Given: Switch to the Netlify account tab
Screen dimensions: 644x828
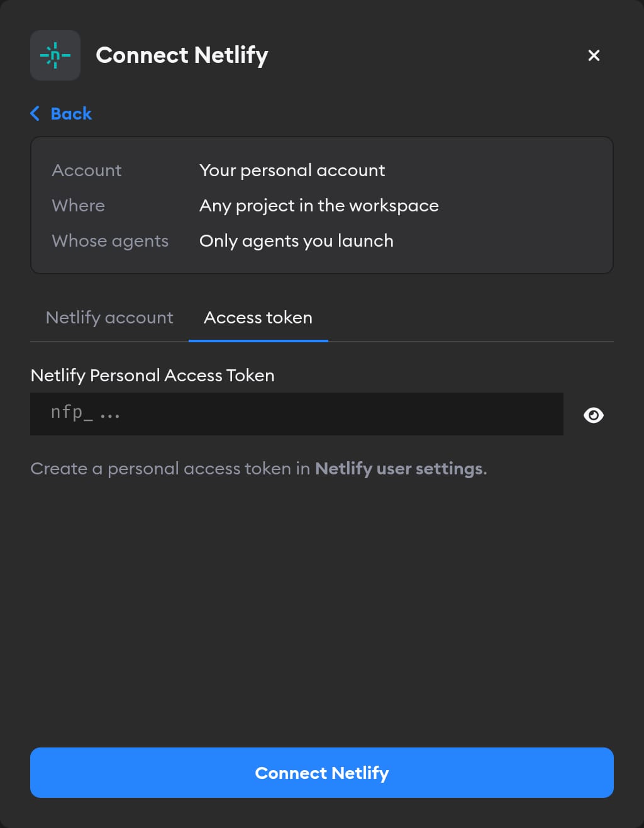Looking at the screenshot, I should coord(109,318).
